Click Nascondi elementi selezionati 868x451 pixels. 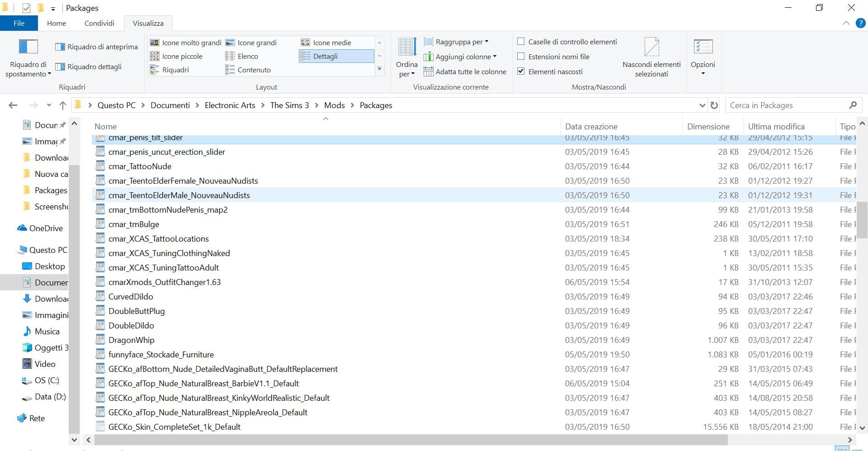click(x=651, y=57)
